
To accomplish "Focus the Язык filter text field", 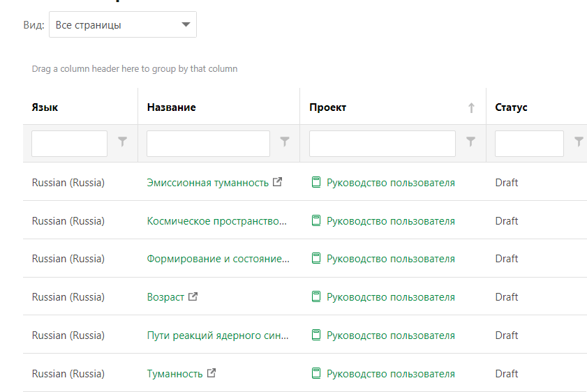I will [x=69, y=144].
